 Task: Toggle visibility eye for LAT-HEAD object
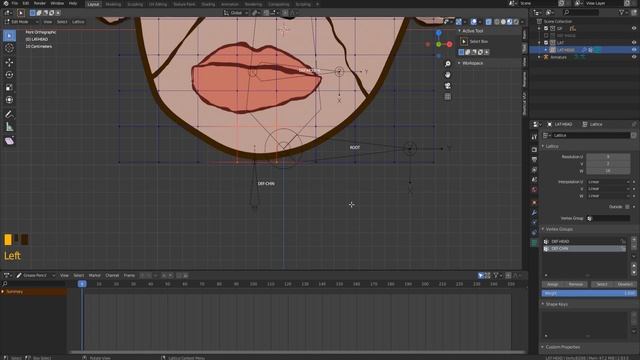point(634,49)
